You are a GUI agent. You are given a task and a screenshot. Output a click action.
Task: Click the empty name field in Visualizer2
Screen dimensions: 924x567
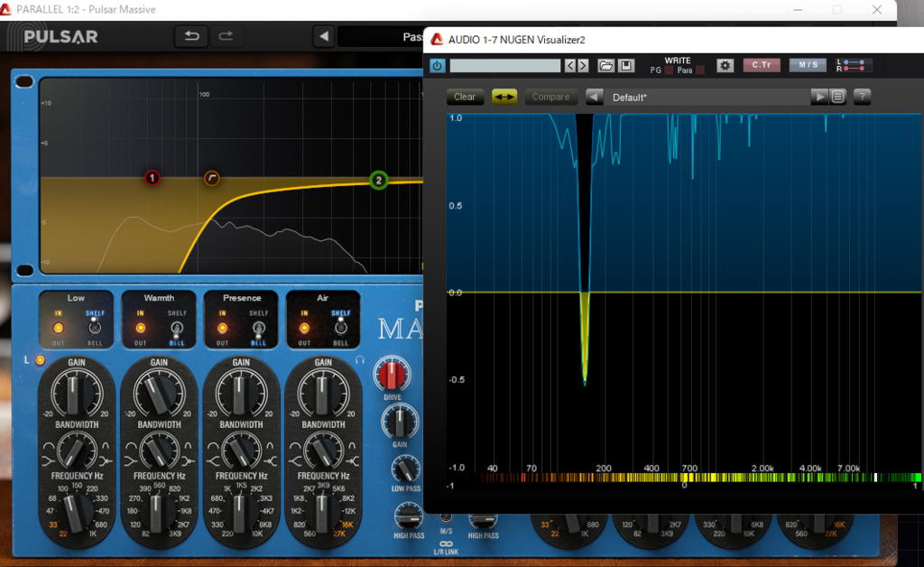pos(505,65)
